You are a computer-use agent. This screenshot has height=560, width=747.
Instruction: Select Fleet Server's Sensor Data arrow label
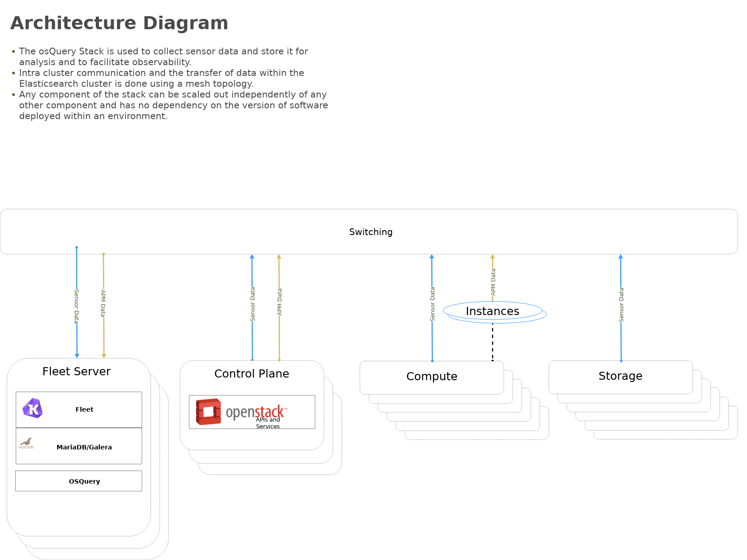[x=76, y=307]
